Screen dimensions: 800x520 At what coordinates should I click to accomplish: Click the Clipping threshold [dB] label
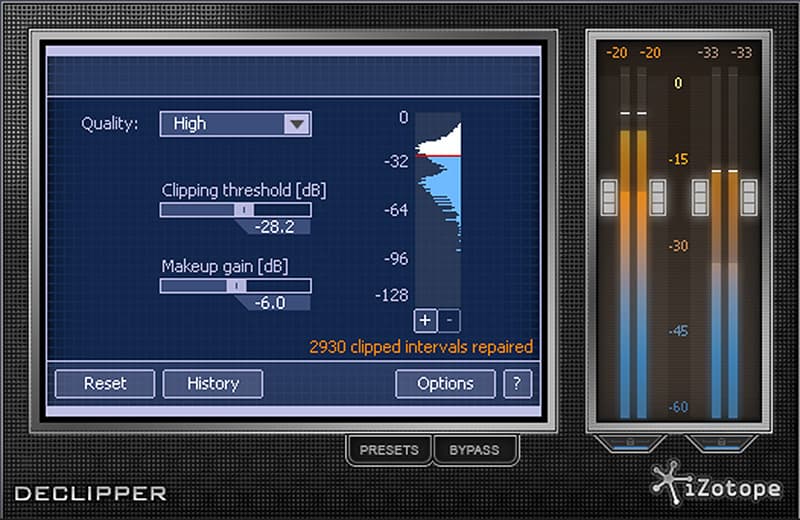(244, 190)
